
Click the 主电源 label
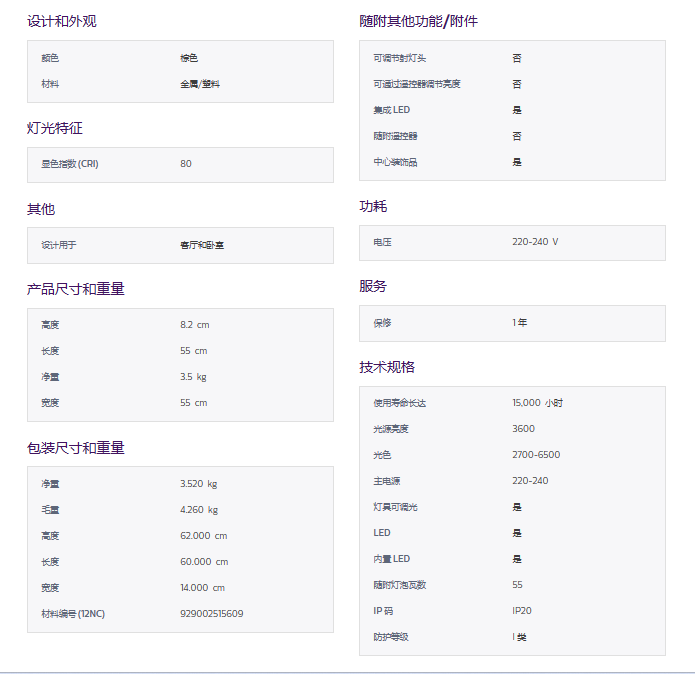point(387,481)
